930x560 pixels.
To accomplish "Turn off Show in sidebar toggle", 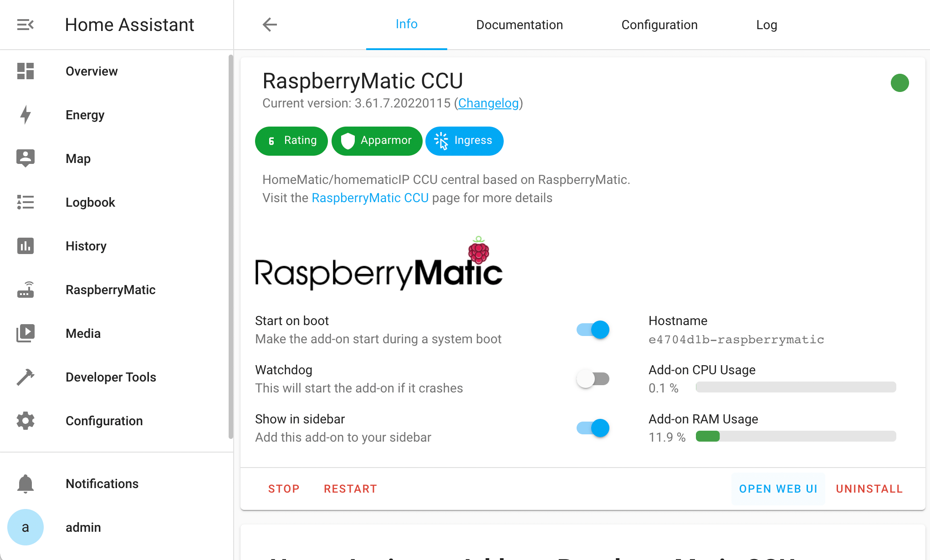I will pyautogui.click(x=593, y=428).
